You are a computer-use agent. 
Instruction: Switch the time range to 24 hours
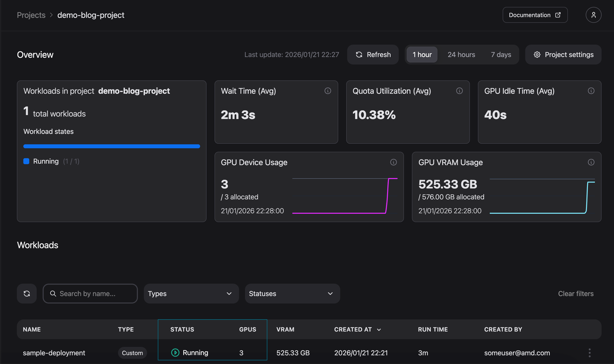pos(461,54)
